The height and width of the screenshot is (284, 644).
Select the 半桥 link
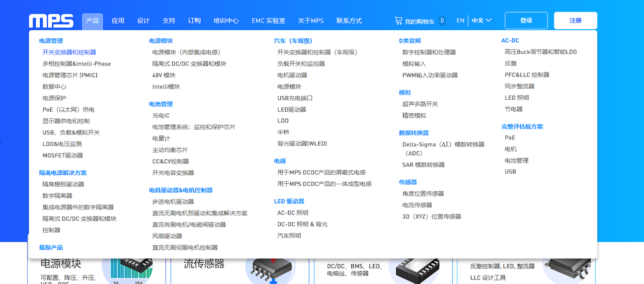(283, 132)
